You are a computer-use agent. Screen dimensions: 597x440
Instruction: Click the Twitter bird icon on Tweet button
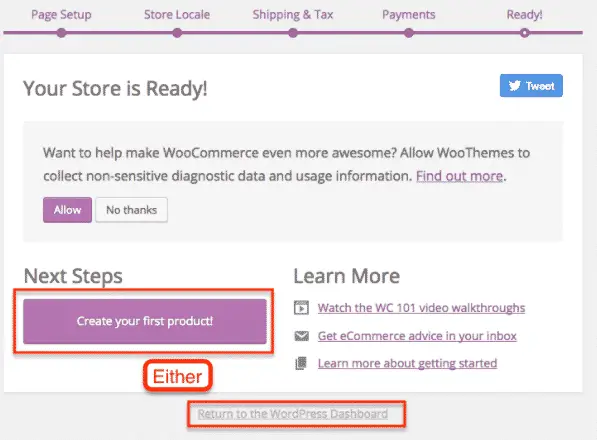tap(514, 86)
